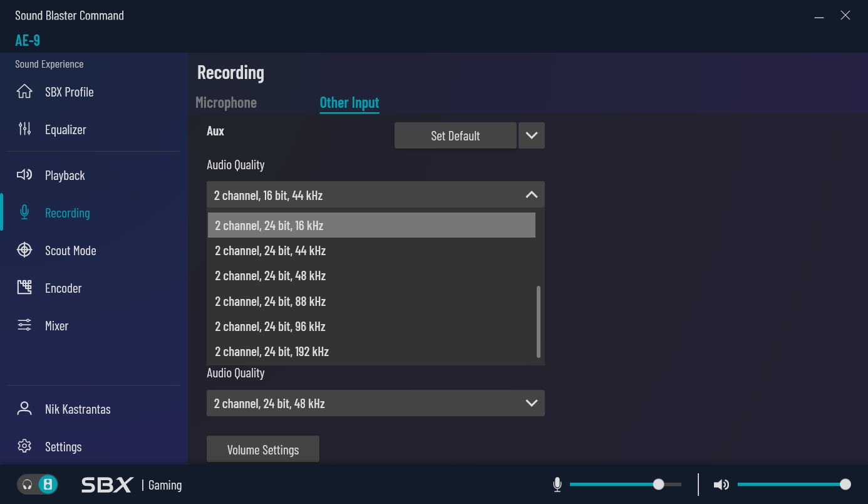Mute the speaker volume icon in bottom bar

[x=721, y=485]
